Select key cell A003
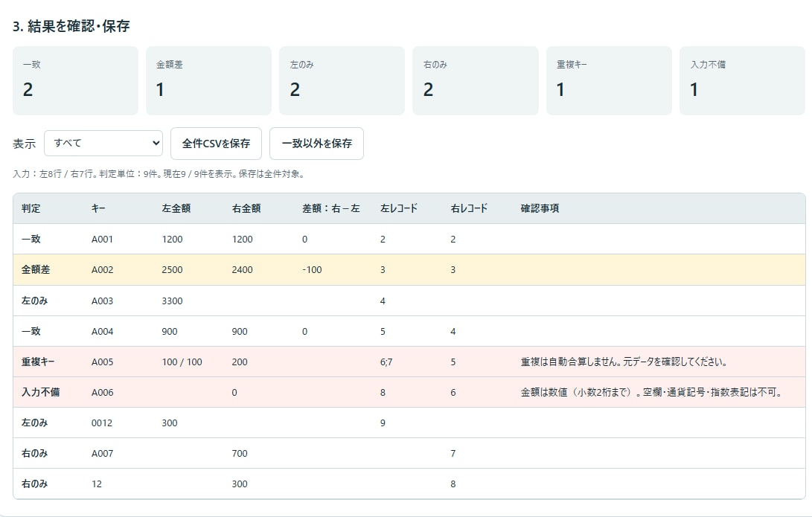 click(102, 301)
